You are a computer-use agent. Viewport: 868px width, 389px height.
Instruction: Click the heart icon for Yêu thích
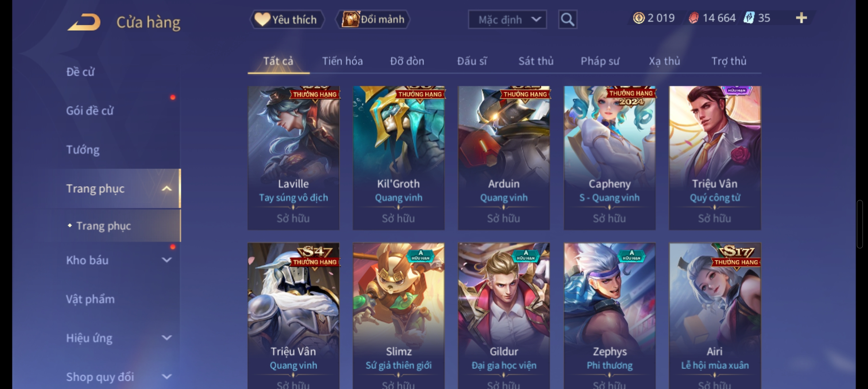262,19
